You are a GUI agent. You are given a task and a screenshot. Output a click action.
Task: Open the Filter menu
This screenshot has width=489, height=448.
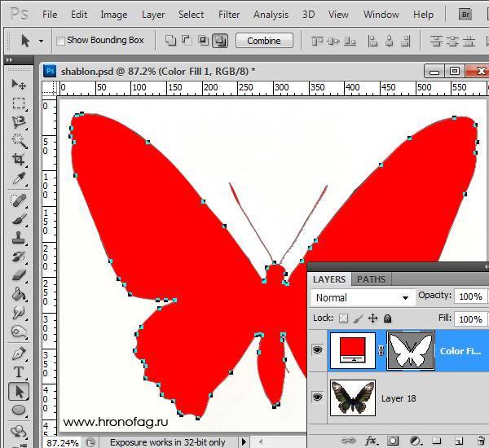229,15
